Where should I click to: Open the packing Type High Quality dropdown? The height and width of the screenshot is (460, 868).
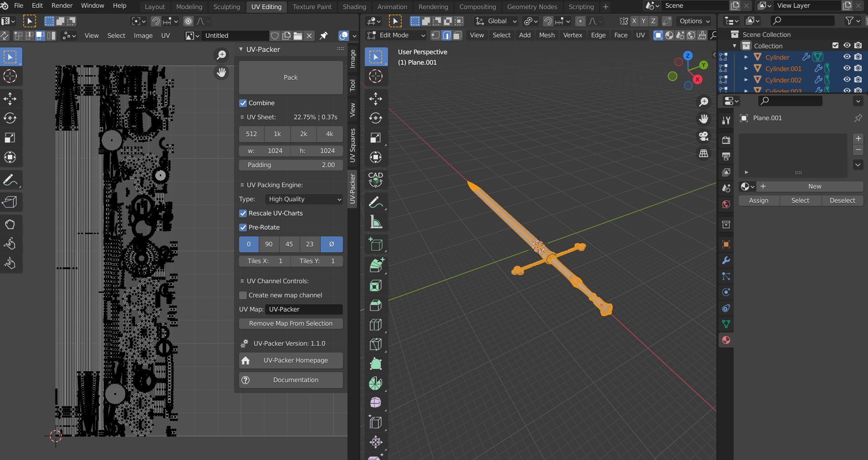[304, 199]
